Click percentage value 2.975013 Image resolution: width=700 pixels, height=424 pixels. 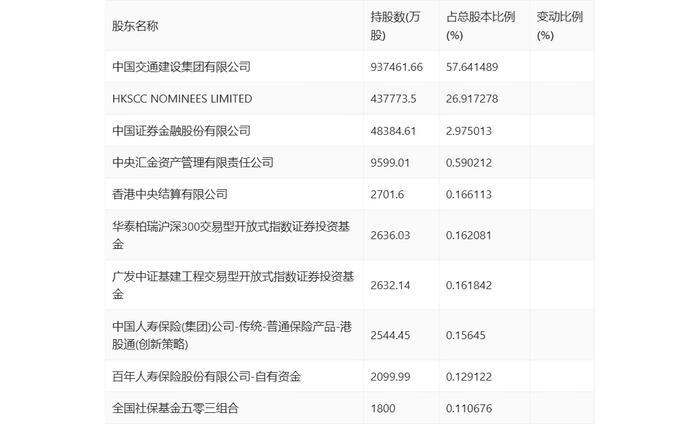click(469, 131)
